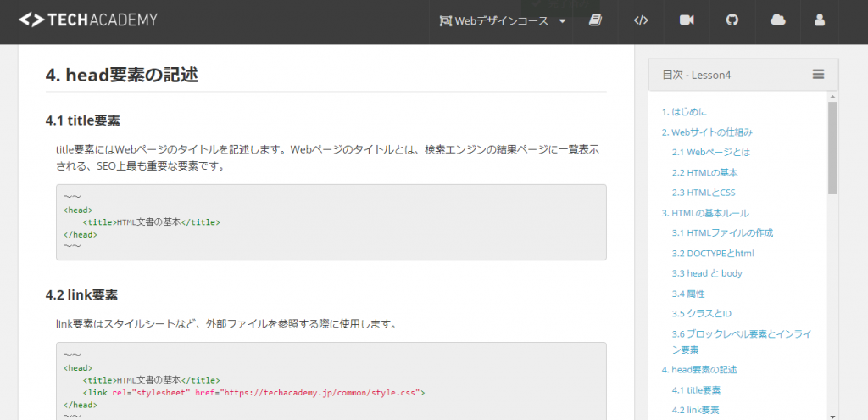Open the book icon in navbar
Image resolution: width=868 pixels, height=420 pixels.
pos(595,20)
